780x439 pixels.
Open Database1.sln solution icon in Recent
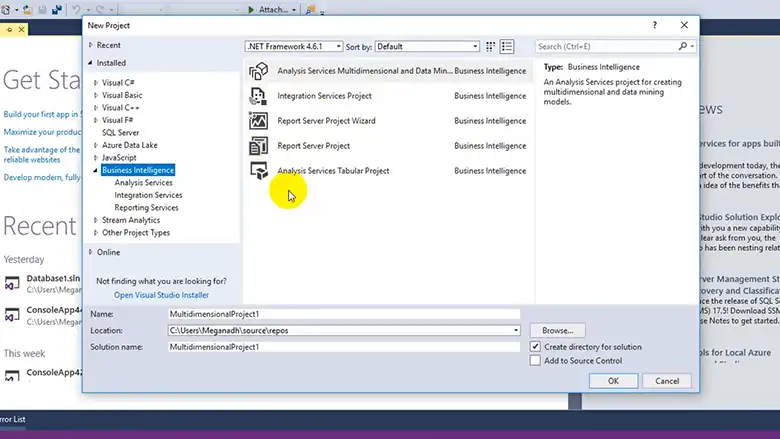(x=12, y=283)
